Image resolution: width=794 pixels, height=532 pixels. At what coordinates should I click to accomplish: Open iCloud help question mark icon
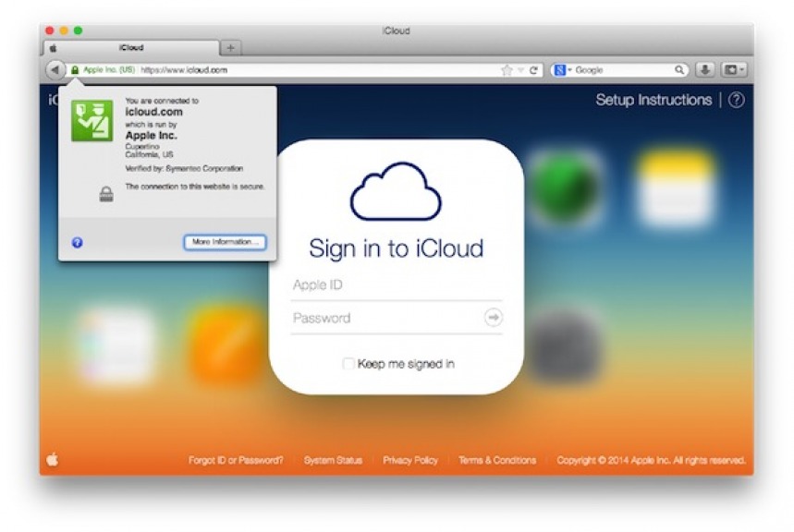(736, 101)
